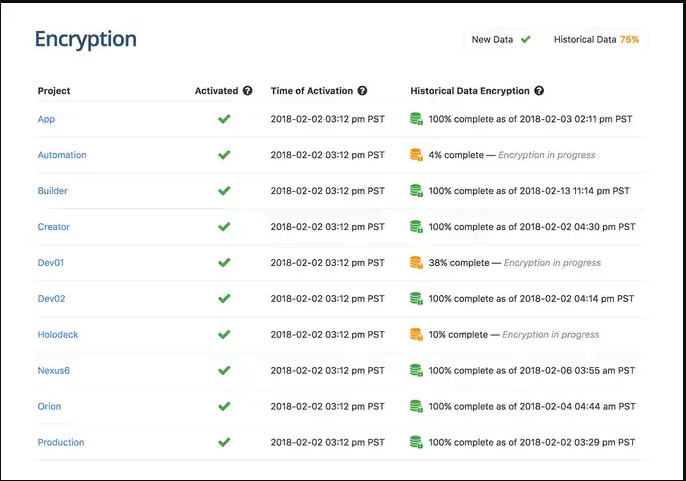Open the Holodeck project link

click(58, 335)
